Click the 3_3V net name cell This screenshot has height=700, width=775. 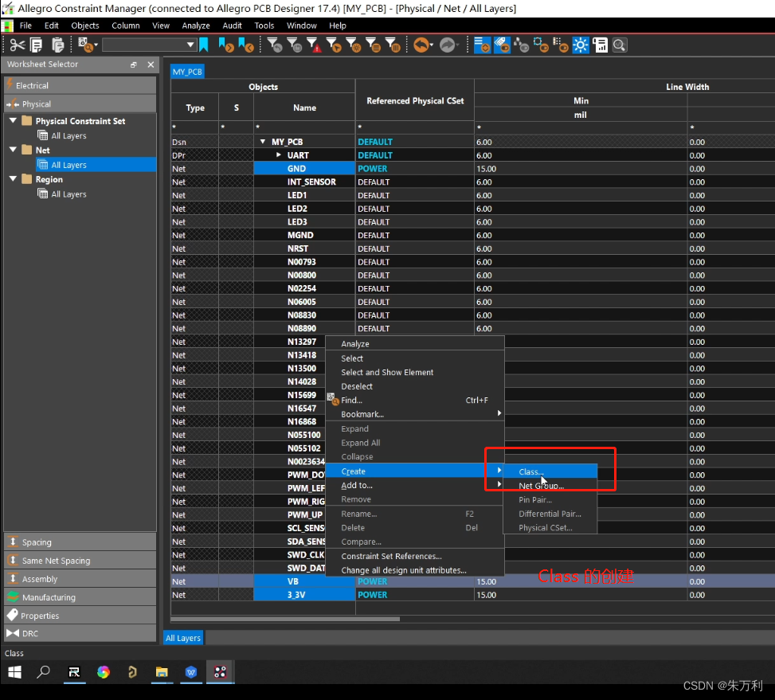tap(304, 595)
